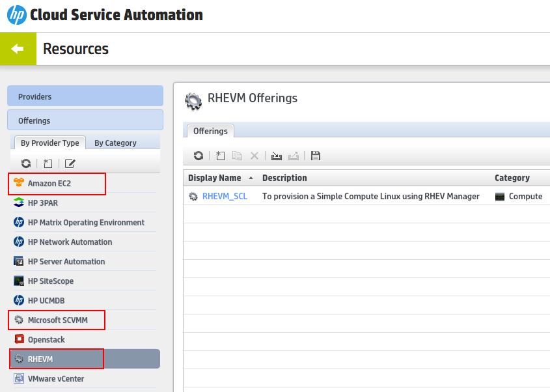
Task: Click the green back arrow button
Action: (x=18, y=49)
